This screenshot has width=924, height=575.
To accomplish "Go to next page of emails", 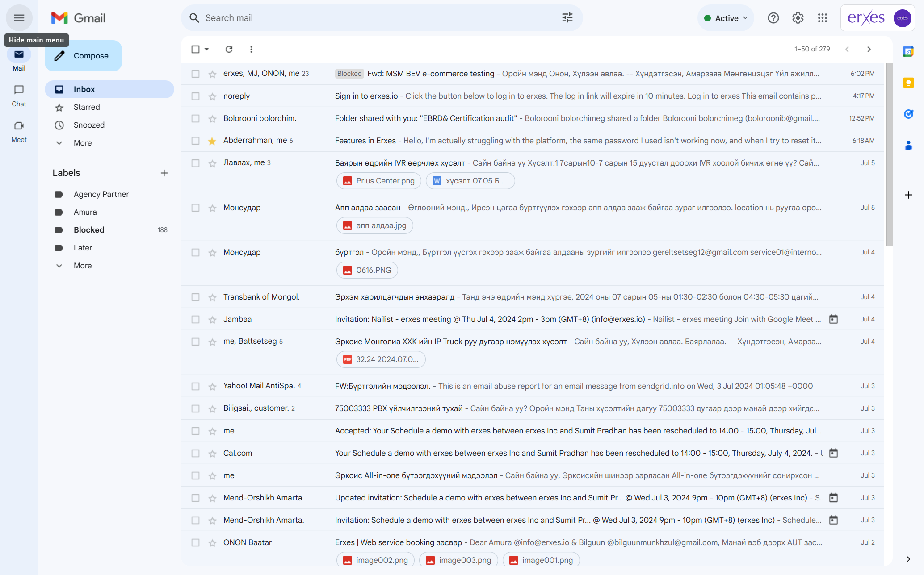I will [869, 49].
